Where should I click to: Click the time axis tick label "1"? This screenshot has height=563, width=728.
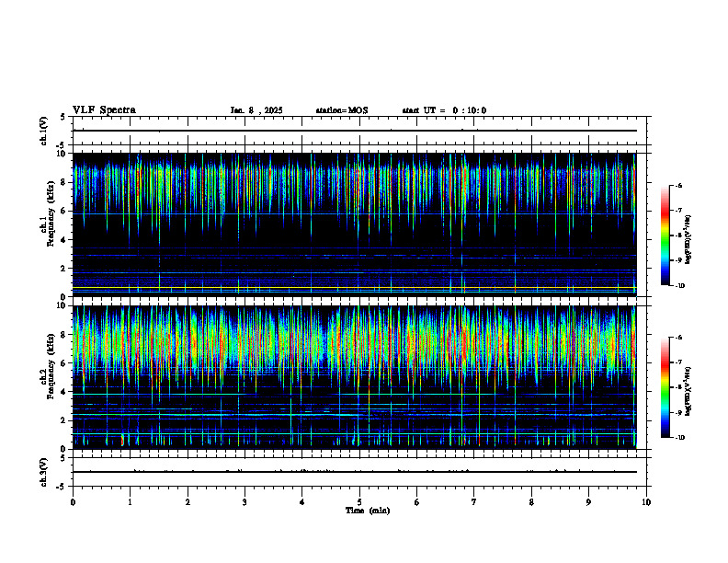[130, 502]
